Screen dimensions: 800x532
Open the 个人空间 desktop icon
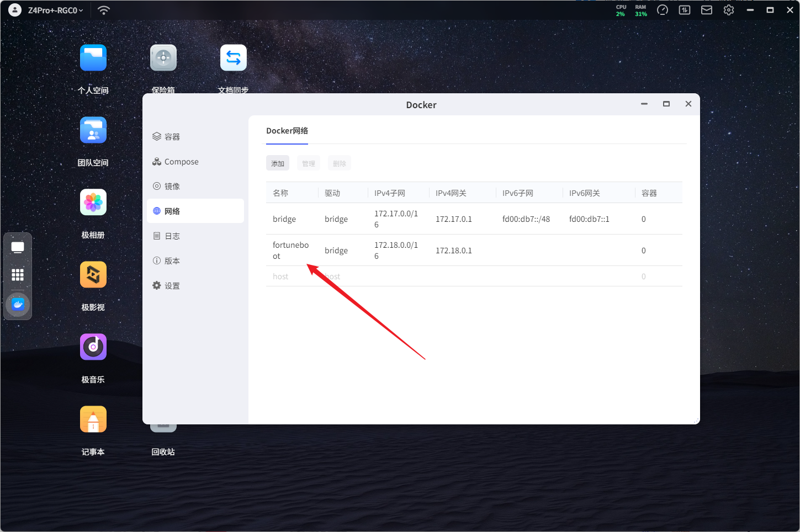93,58
